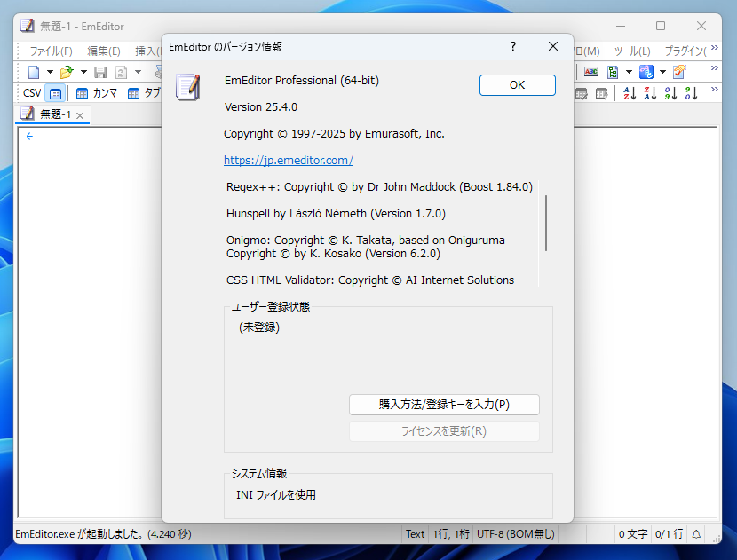Run spell check with the ABC icon
Viewport: 737px width, 560px height.
(x=591, y=72)
